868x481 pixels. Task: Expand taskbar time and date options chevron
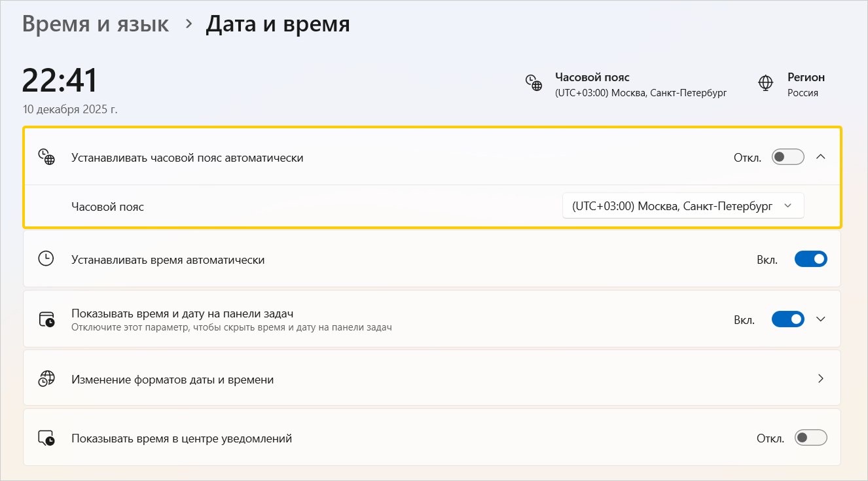[821, 319]
